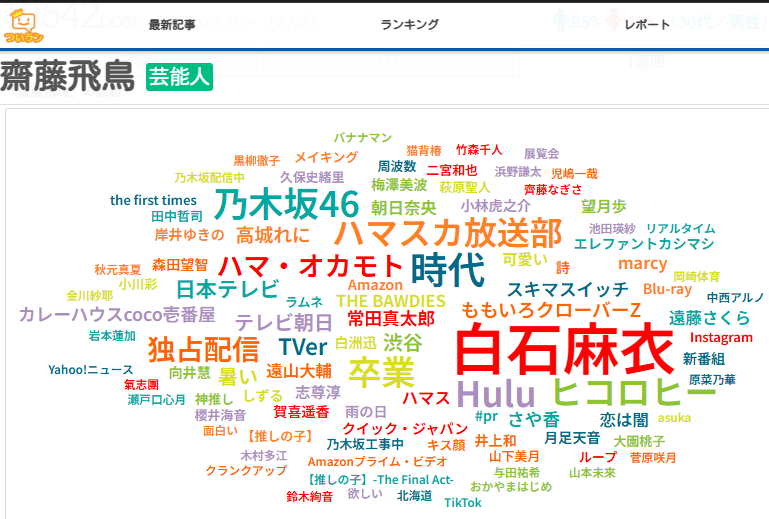
Task: Select the Hulu keyword
Action: point(495,394)
